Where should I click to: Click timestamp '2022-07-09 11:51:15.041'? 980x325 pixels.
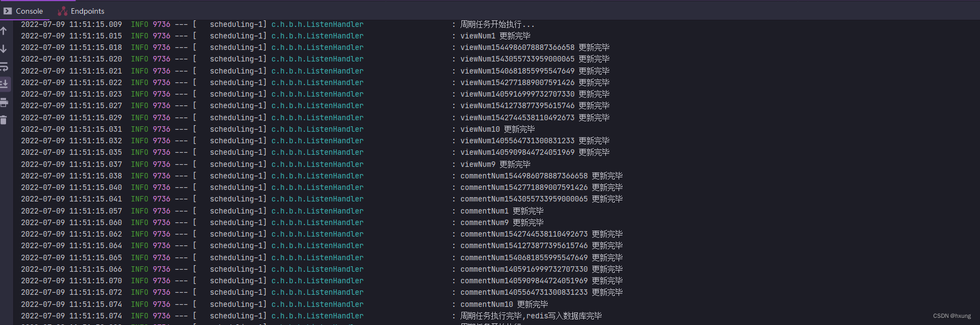click(71, 199)
